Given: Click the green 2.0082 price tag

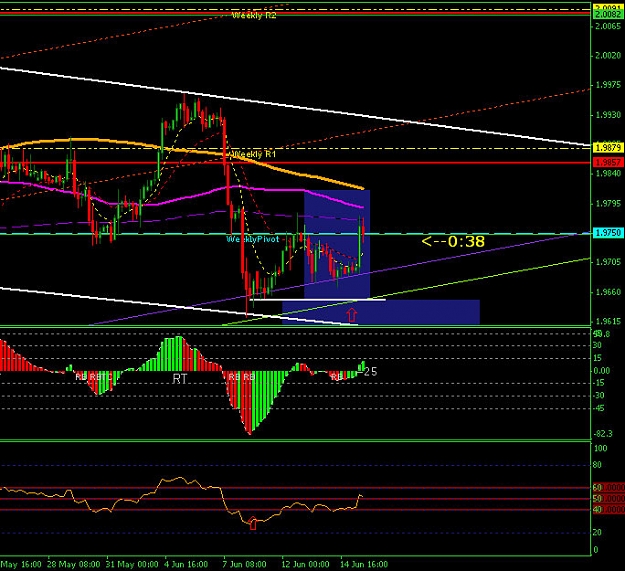Looking at the screenshot, I should coord(607,15).
